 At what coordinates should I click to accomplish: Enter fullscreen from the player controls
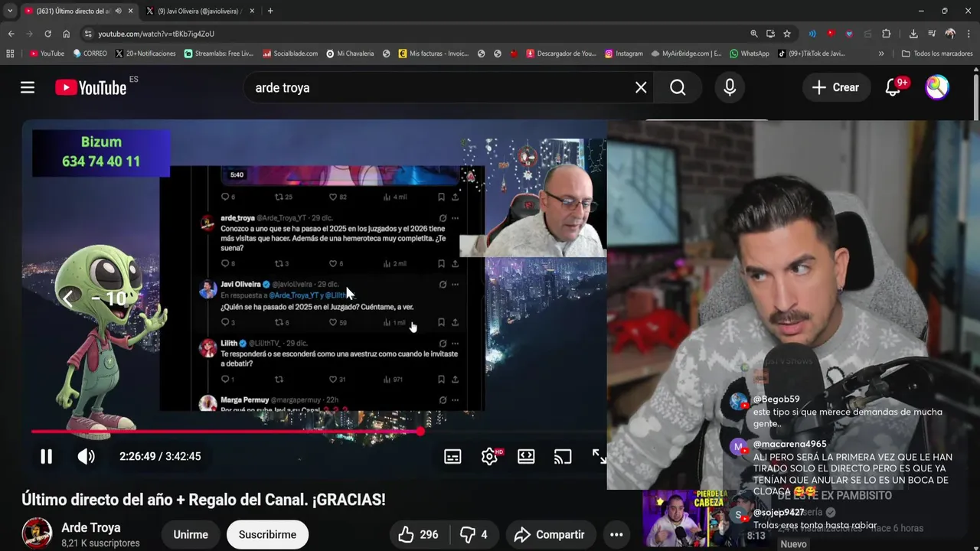(599, 457)
